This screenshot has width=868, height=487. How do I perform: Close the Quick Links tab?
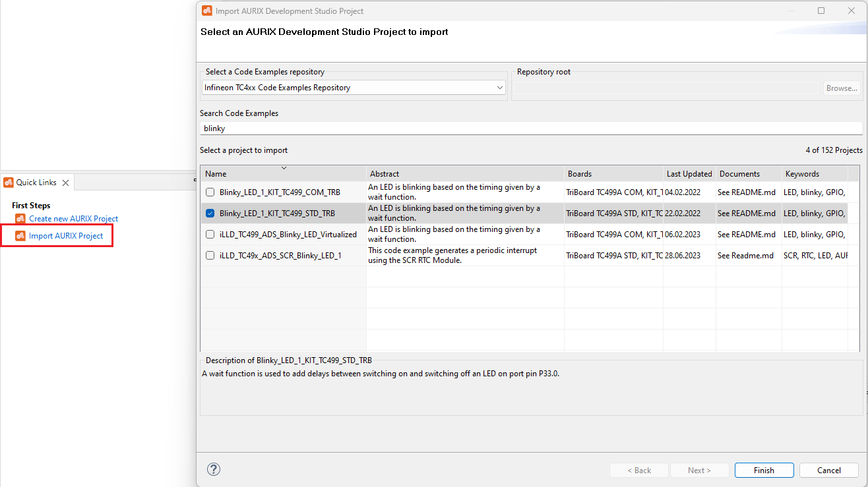point(65,183)
